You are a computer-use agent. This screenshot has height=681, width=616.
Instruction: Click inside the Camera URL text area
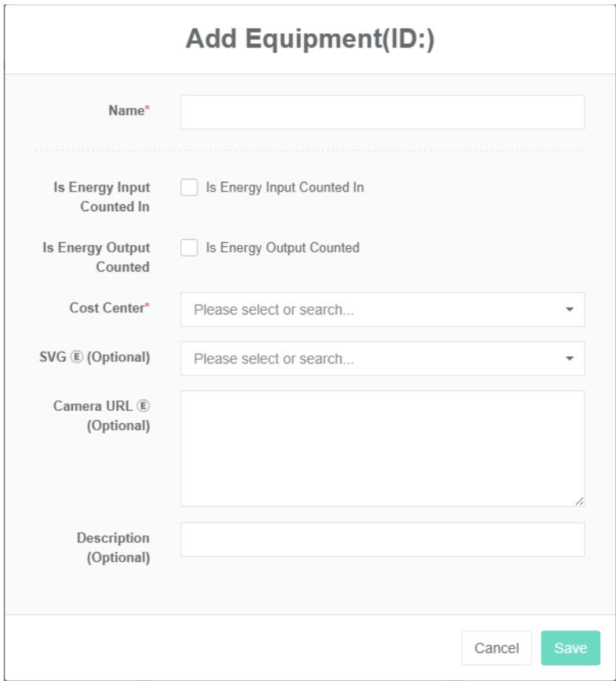tap(382, 448)
